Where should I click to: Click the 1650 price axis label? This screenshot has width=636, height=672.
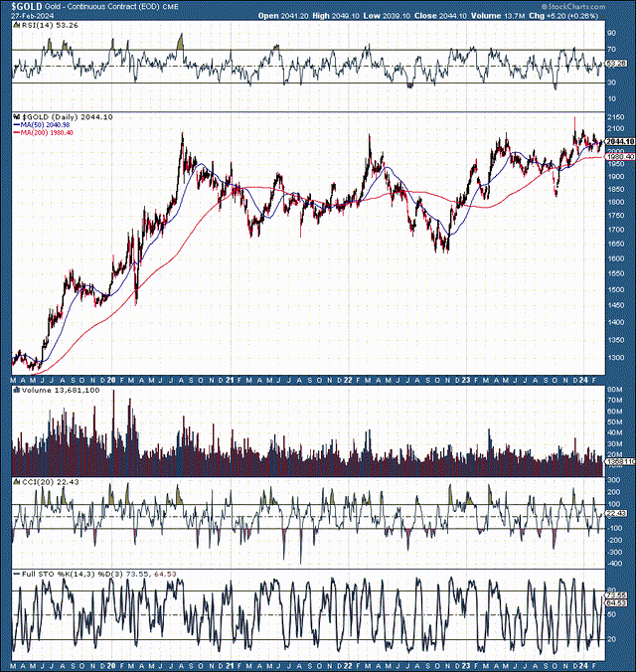point(615,244)
